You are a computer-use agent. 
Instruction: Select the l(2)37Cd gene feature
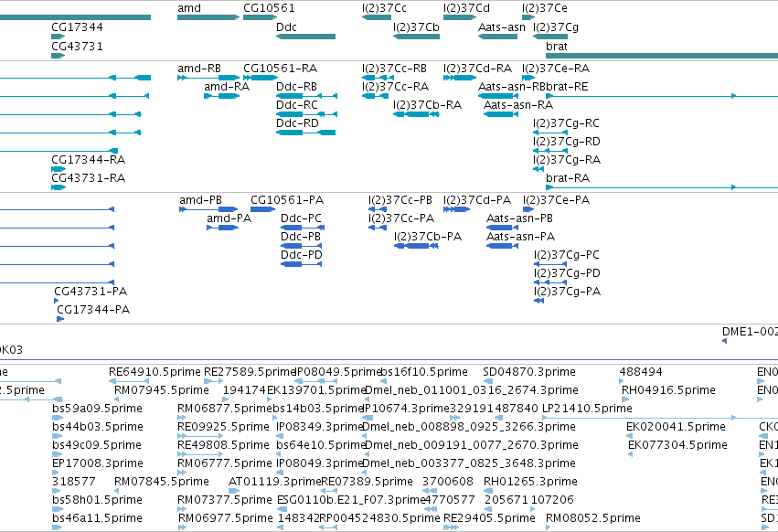tap(460, 17)
